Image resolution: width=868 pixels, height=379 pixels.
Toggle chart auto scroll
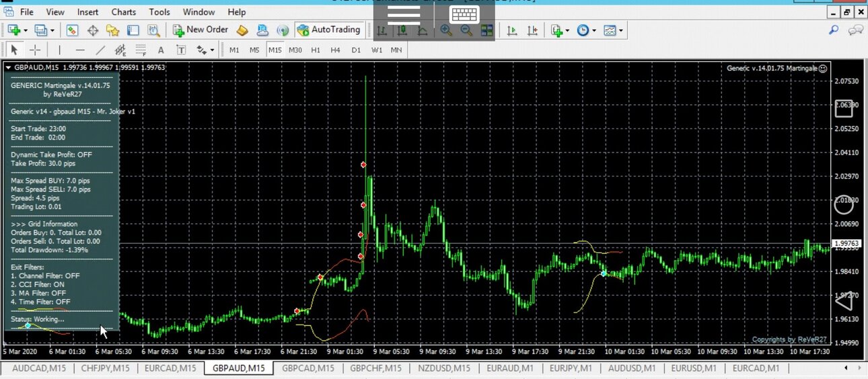pos(511,30)
